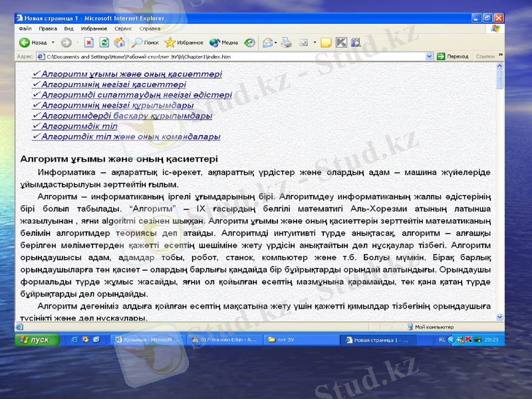Expand the address bar dropdown arrow

pyautogui.click(x=430, y=57)
